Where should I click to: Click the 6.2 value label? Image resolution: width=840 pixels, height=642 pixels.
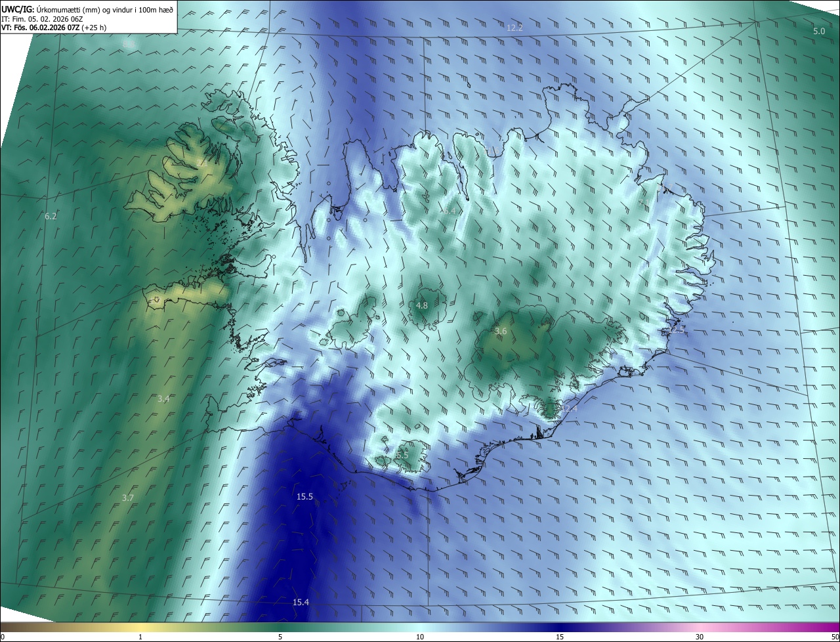click(51, 216)
